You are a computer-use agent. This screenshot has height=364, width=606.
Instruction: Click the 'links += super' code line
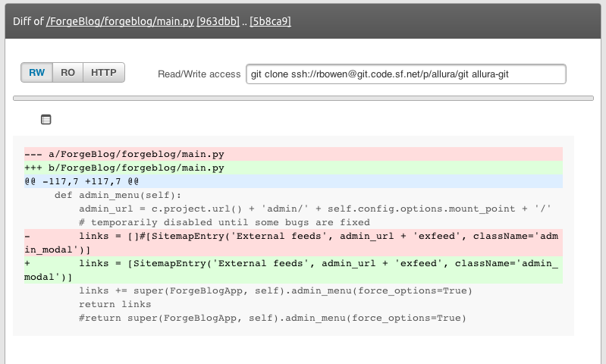(275, 290)
